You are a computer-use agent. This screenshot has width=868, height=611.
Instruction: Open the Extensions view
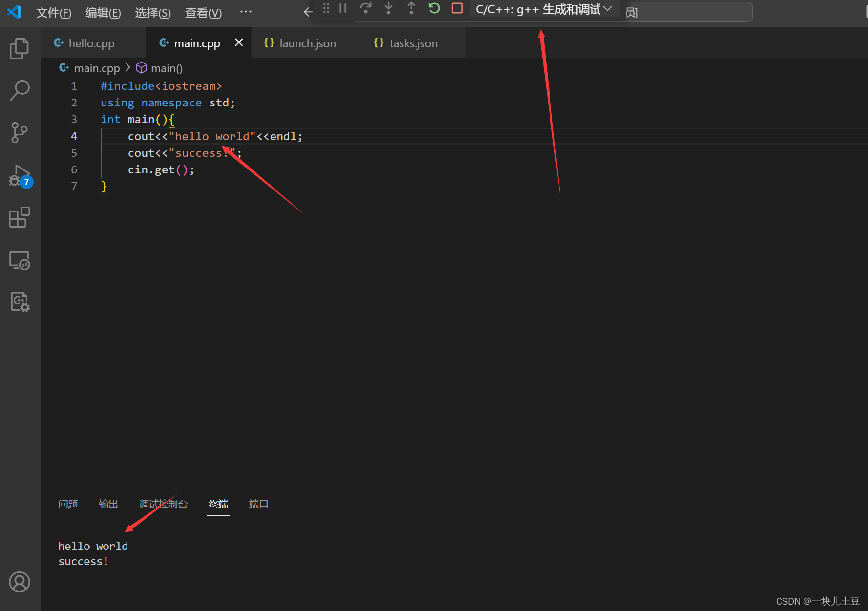pos(19,218)
